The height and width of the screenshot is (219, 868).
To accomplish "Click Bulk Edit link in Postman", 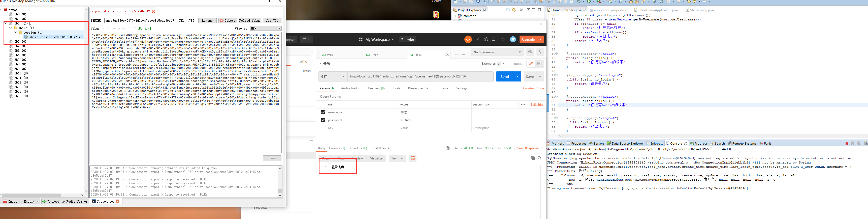I will [x=536, y=105].
